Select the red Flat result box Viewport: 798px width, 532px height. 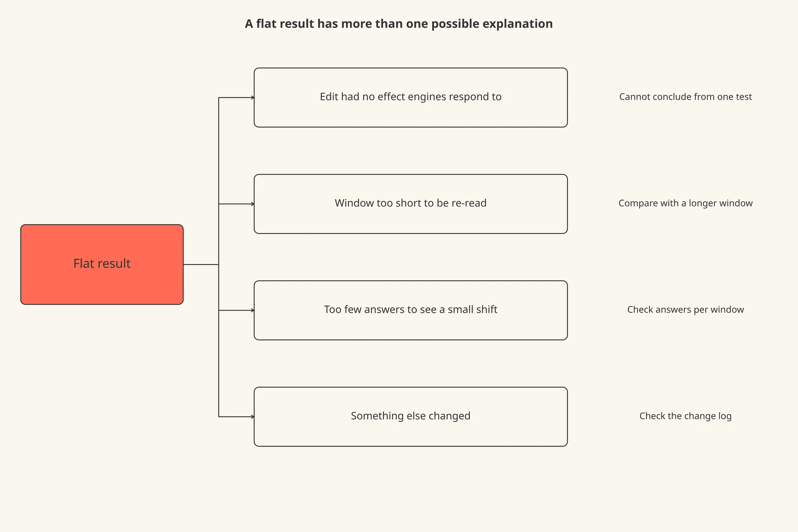102,264
